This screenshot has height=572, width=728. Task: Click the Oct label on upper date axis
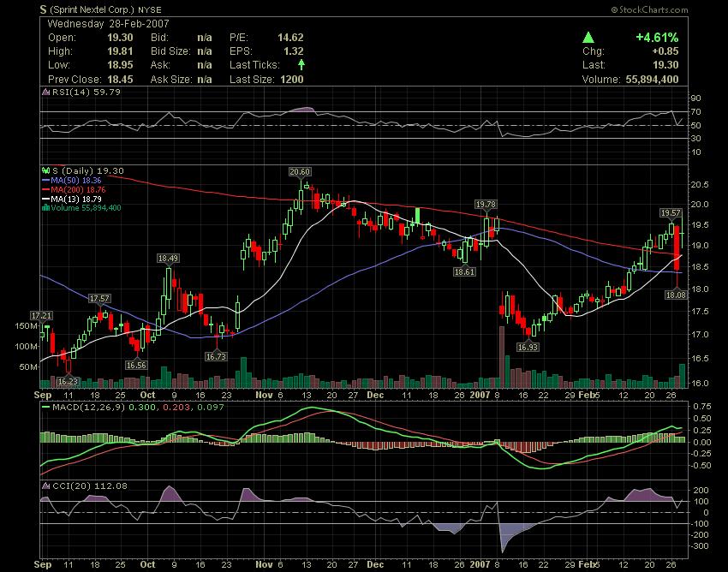pyautogui.click(x=147, y=395)
